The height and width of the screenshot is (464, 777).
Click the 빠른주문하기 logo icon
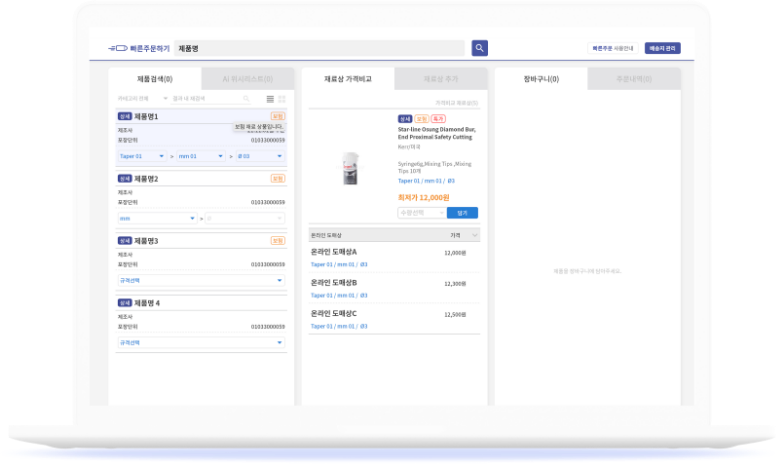pyautogui.click(x=118, y=48)
